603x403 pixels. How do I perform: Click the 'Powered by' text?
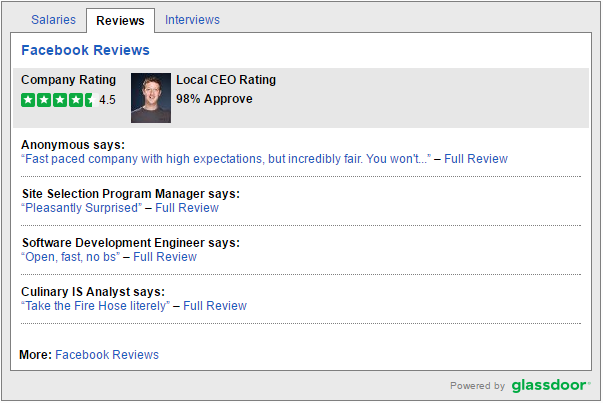(x=477, y=386)
